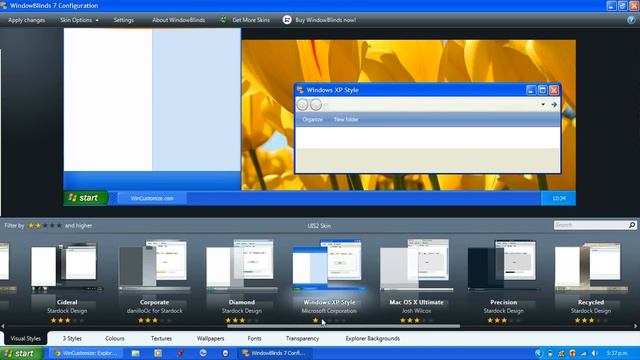The width and height of the screenshot is (640, 360).
Task: Click the preview window go arrow icon
Action: point(554,104)
